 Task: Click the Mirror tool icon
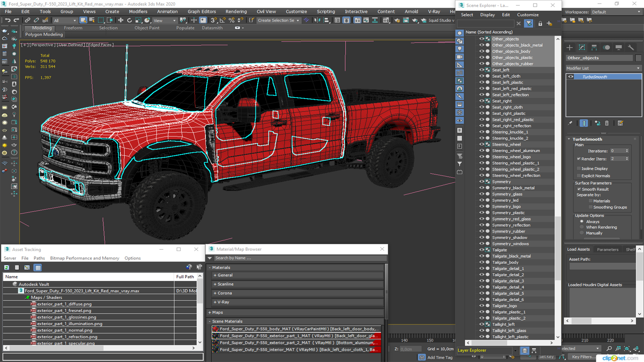317,20
